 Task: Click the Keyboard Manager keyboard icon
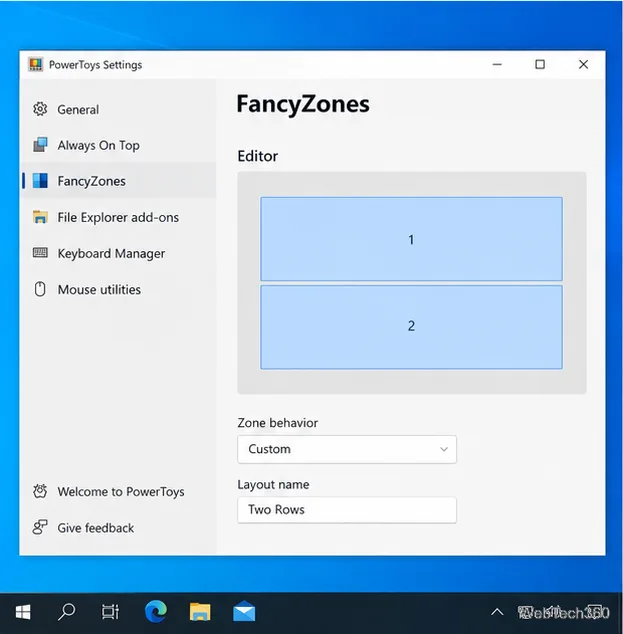40,253
